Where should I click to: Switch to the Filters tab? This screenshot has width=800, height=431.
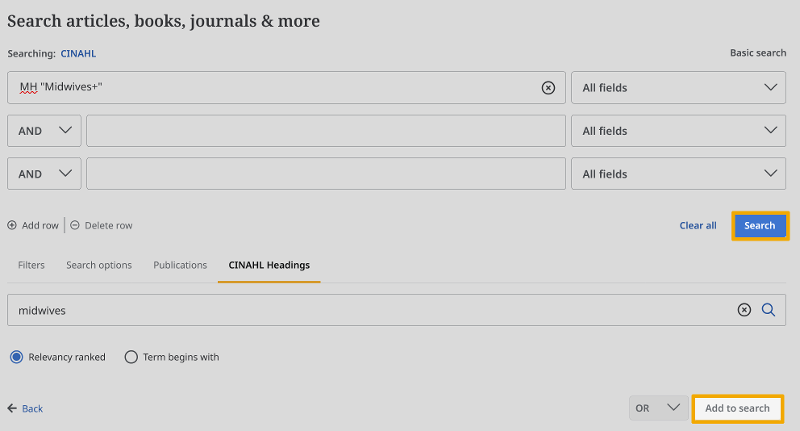click(31, 265)
